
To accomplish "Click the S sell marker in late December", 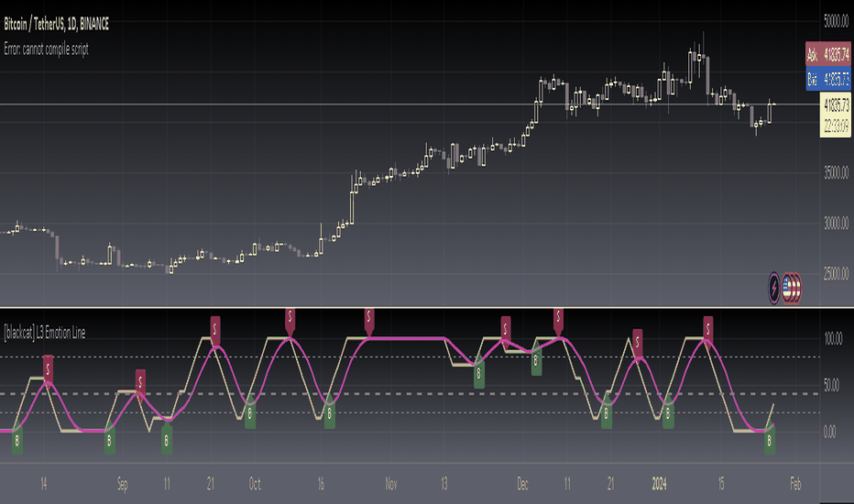I will pyautogui.click(x=637, y=342).
